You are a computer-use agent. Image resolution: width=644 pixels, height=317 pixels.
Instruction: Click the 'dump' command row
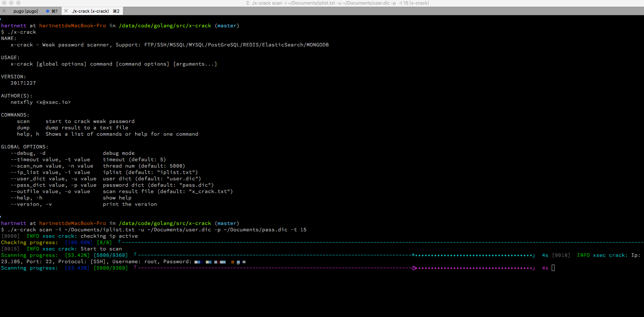pos(72,128)
